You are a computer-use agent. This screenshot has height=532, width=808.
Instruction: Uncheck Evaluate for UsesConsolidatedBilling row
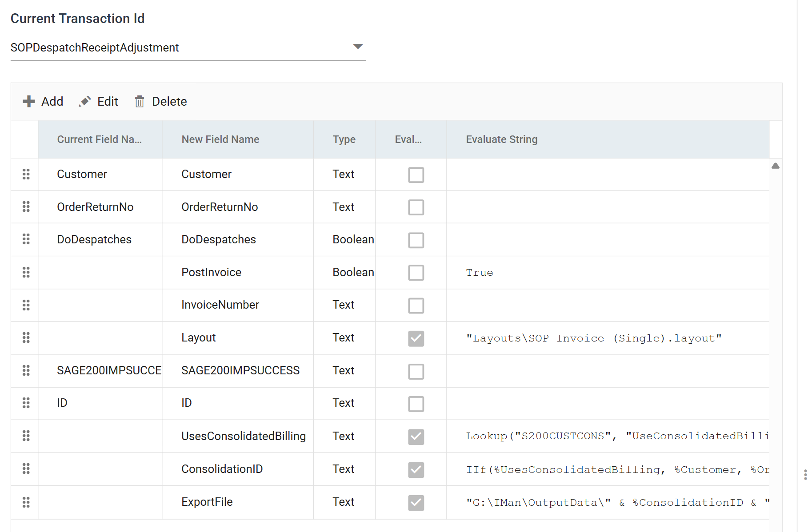[416, 437]
